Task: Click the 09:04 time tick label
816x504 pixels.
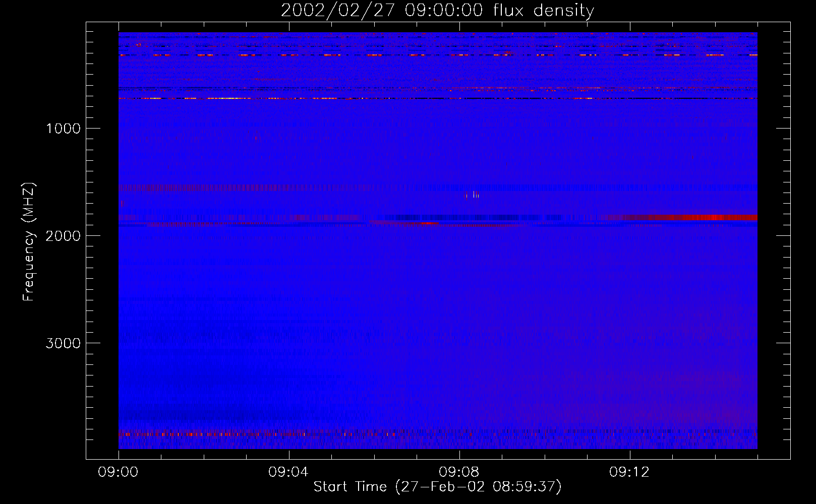Action: (x=288, y=472)
